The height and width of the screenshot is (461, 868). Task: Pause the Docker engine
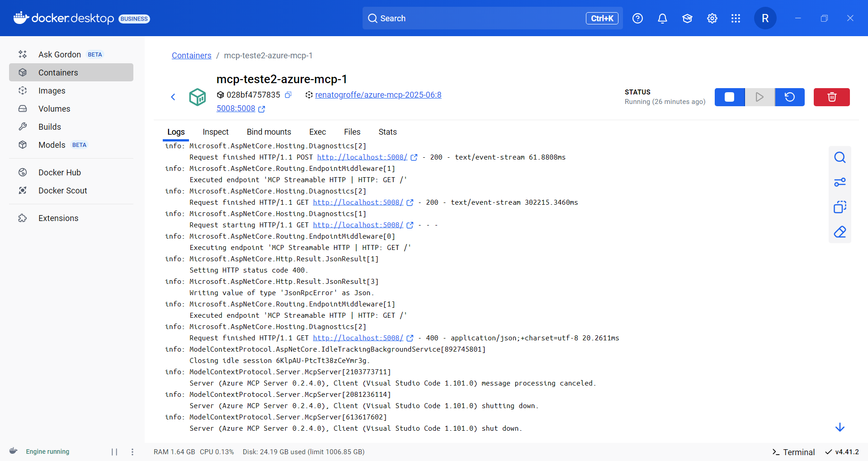point(114,452)
